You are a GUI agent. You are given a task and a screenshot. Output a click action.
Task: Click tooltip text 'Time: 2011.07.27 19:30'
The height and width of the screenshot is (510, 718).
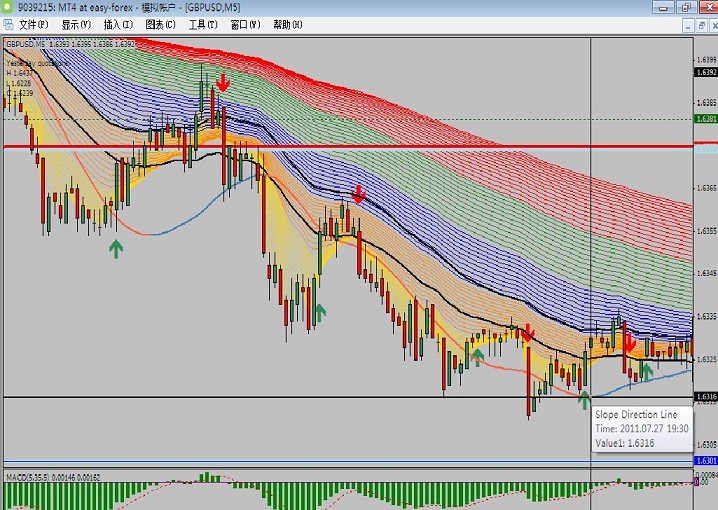coord(642,429)
